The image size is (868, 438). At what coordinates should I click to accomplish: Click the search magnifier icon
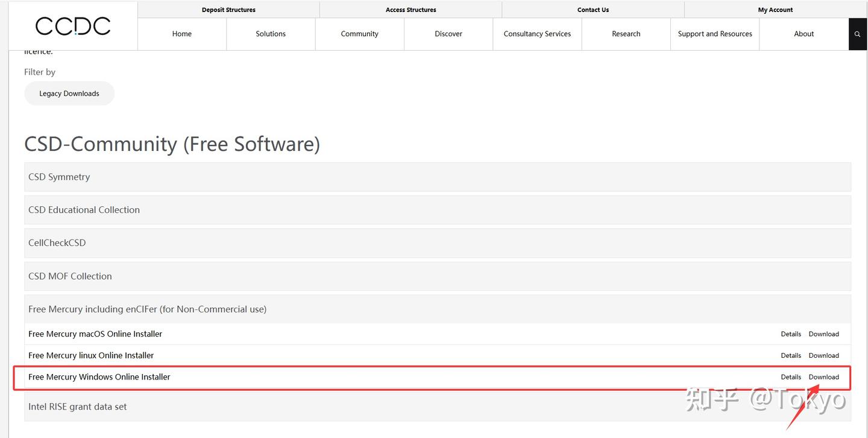(x=857, y=34)
